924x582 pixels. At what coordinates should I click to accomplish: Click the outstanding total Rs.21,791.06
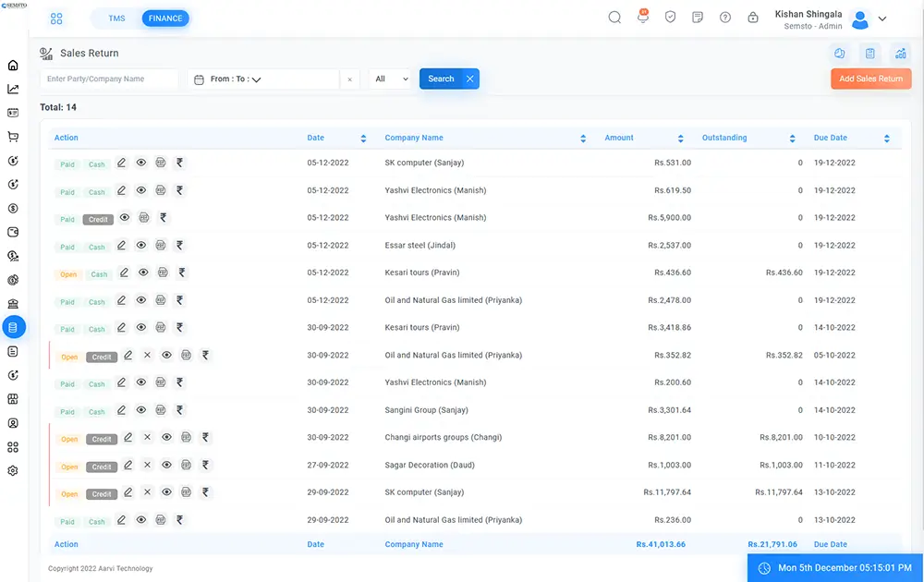point(772,544)
